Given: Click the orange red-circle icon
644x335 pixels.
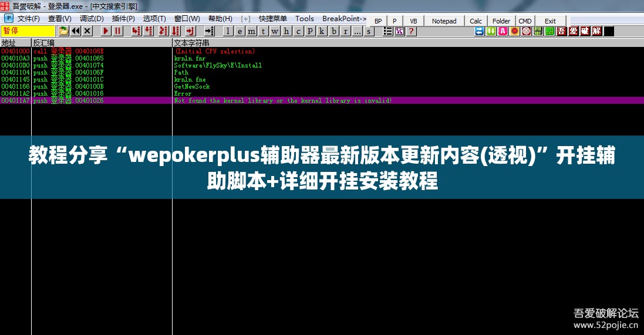Looking at the screenshot, I should [x=515, y=31].
